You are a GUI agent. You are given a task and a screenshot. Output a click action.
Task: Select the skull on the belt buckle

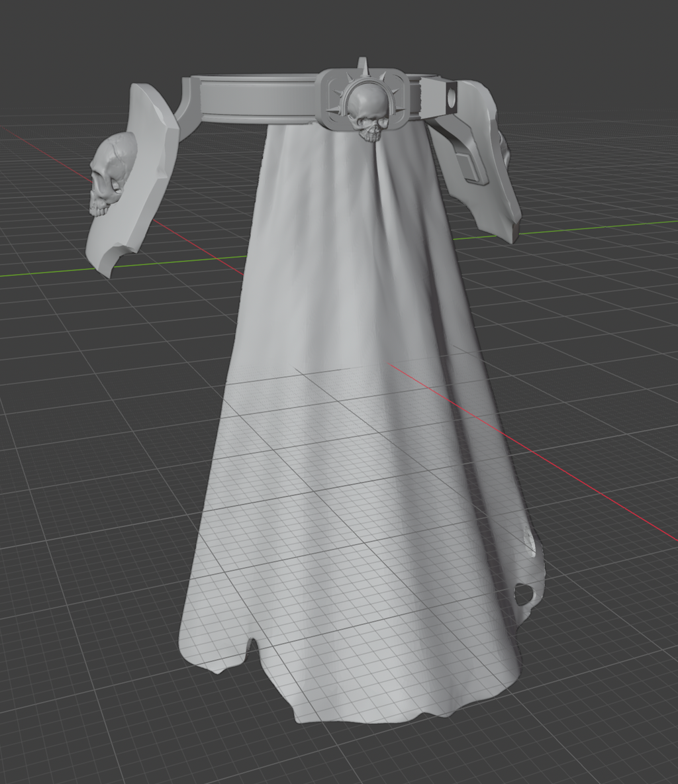(x=367, y=113)
